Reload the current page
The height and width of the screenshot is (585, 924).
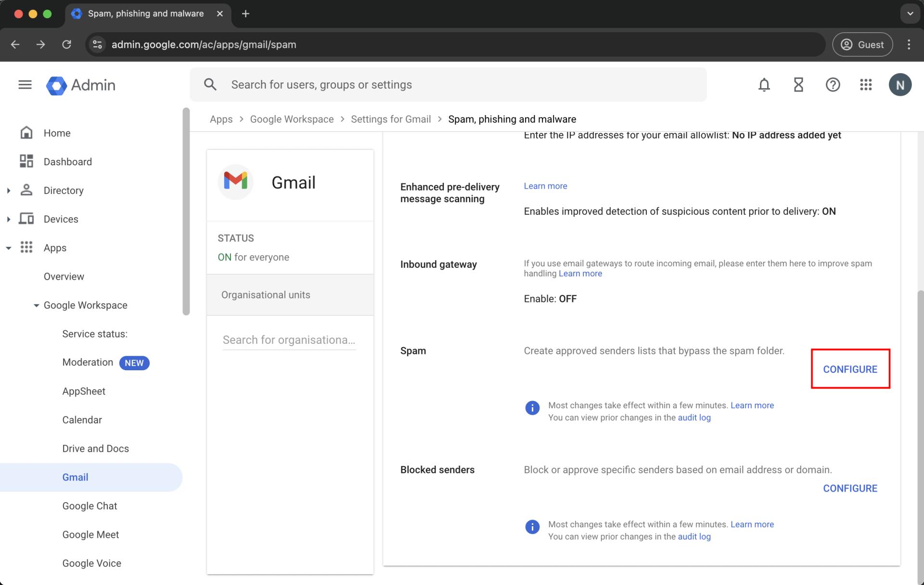[67, 44]
